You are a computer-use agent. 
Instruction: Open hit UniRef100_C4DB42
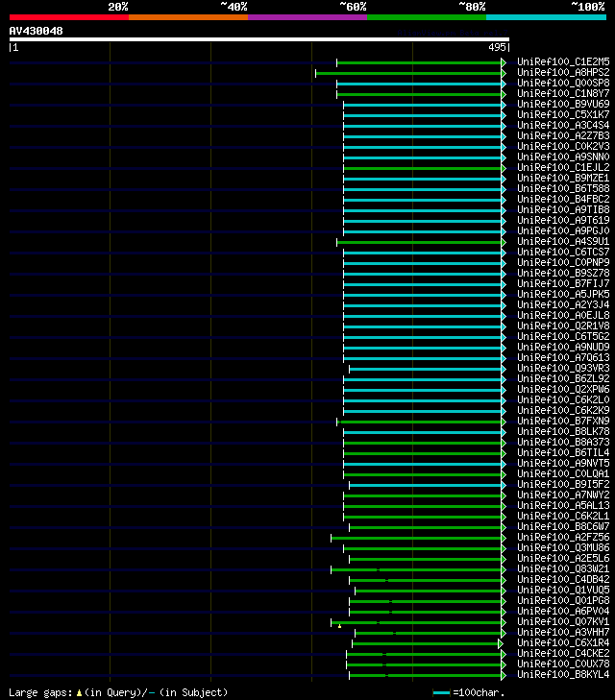coord(563,579)
